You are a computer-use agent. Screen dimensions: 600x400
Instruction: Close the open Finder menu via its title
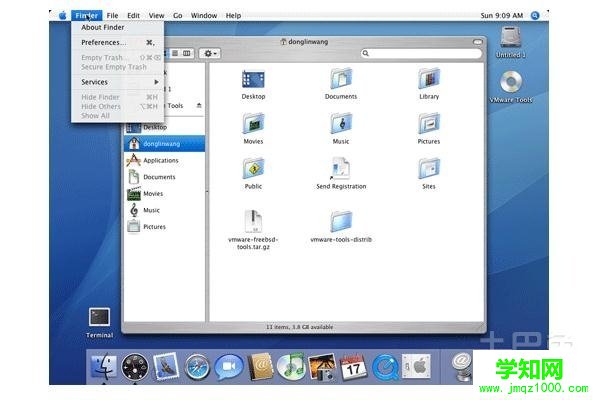[x=86, y=15]
